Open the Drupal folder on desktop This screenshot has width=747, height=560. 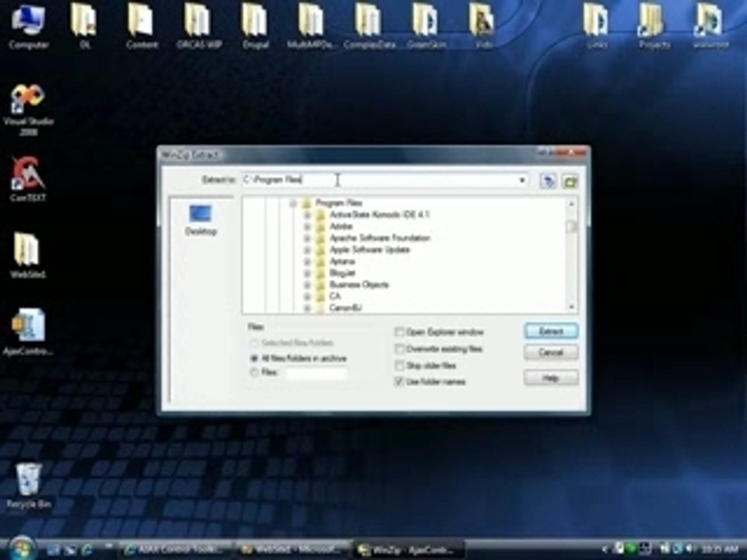pos(255,26)
